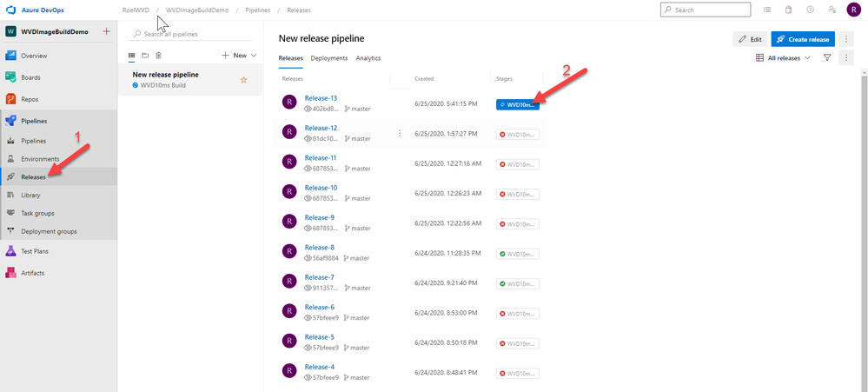
Task: Click the WVDImageBuildDemo breadcrumb
Action: tap(197, 10)
